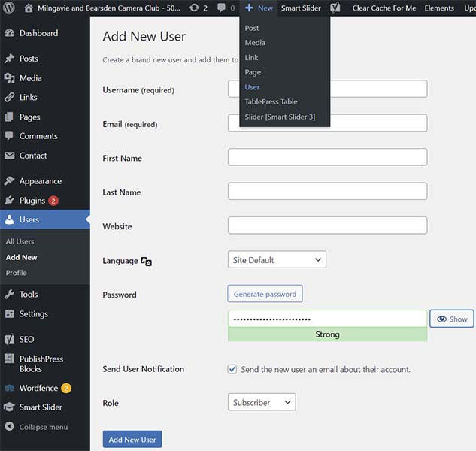Visit Milngavie and Bearsden Camera Club site
This screenshot has width=476, height=451.
tap(109, 8)
